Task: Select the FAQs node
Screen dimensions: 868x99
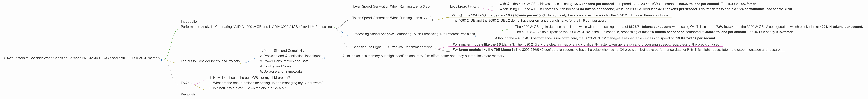Action: pos(185,83)
